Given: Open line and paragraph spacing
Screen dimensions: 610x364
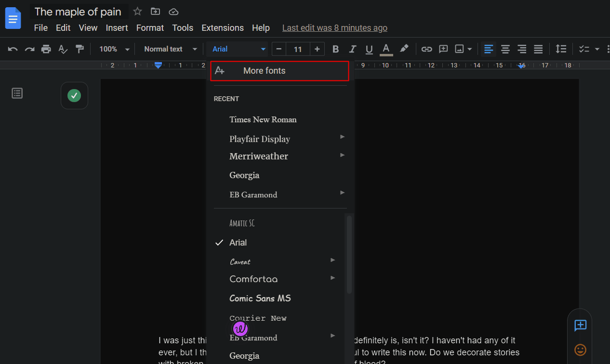Looking at the screenshot, I should tap(561, 49).
